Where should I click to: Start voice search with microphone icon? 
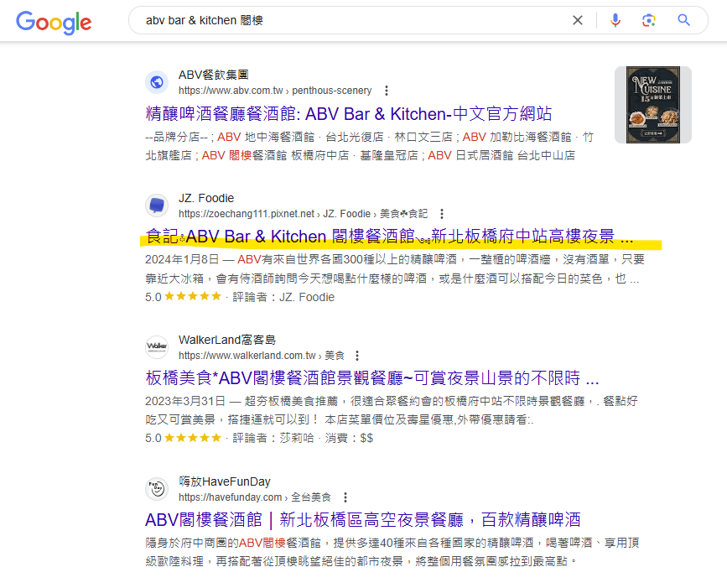point(615,20)
